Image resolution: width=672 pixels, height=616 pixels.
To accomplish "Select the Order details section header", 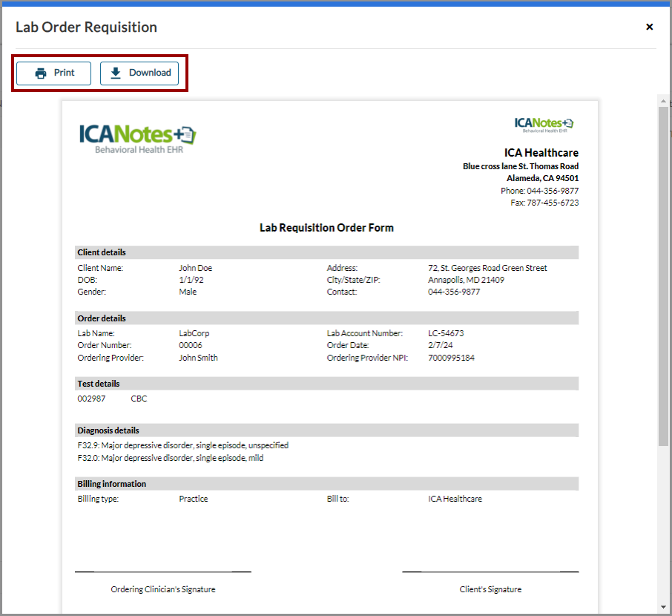I will [102, 318].
